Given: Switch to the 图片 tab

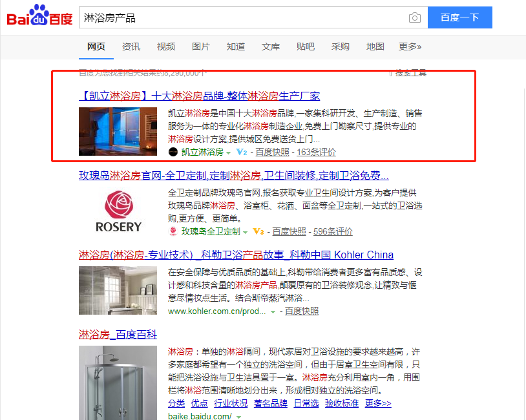Looking at the screenshot, I should [x=200, y=47].
